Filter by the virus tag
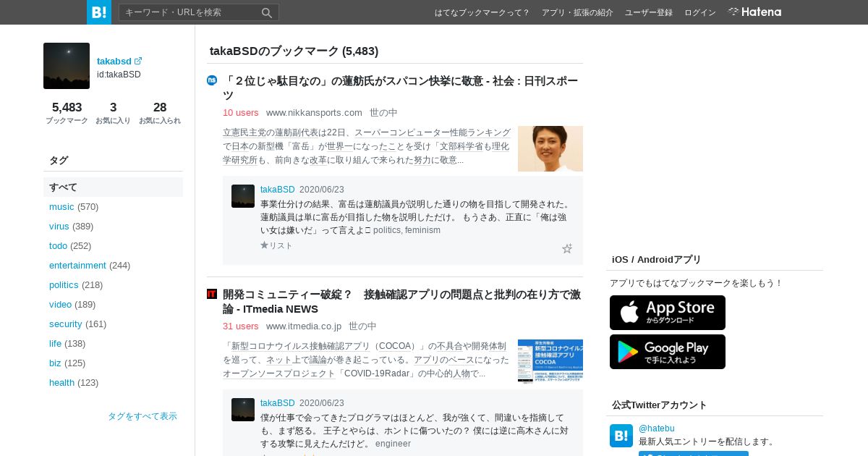868x456 pixels. [x=59, y=226]
